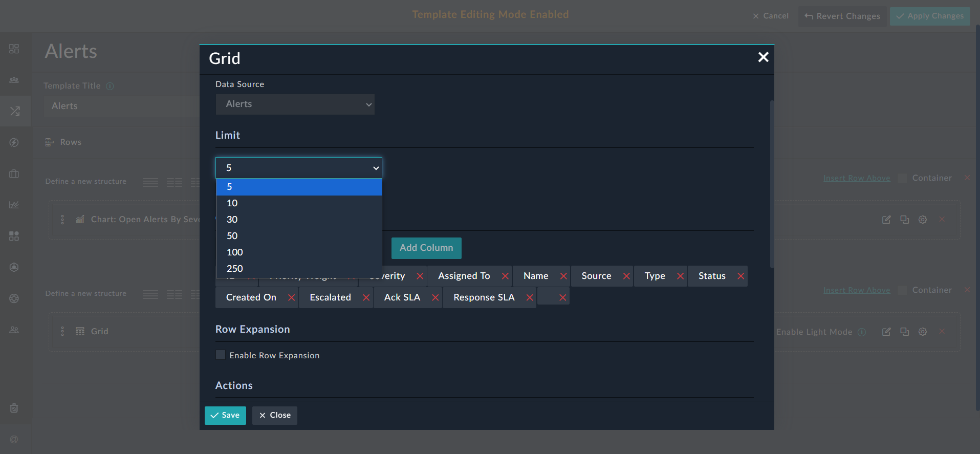Remove the Grid widget with red X

click(x=942, y=332)
